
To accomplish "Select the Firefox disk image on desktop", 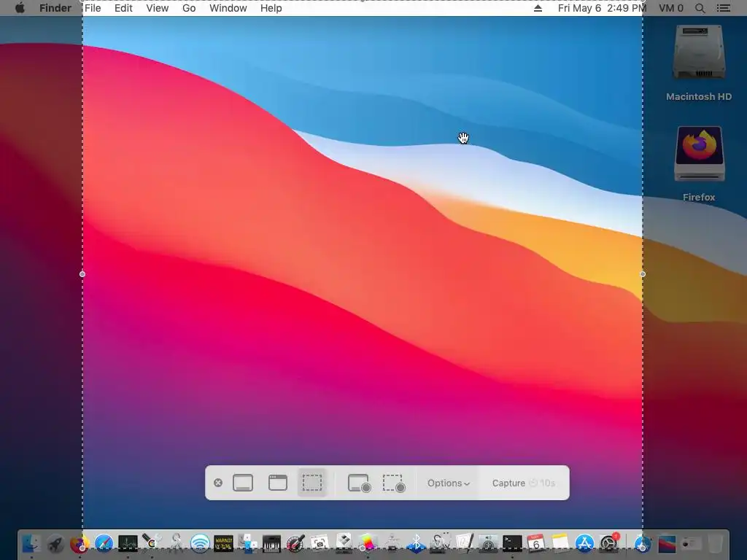I will click(699, 154).
